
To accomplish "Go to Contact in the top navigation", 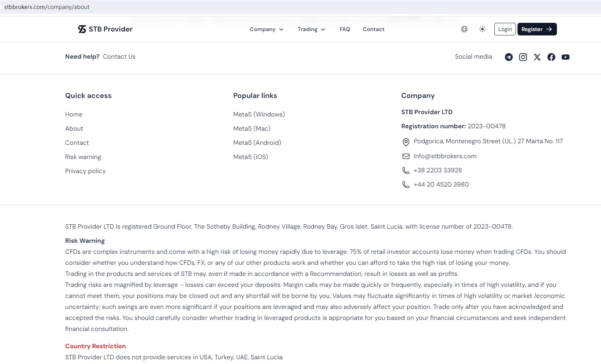I will click(373, 29).
